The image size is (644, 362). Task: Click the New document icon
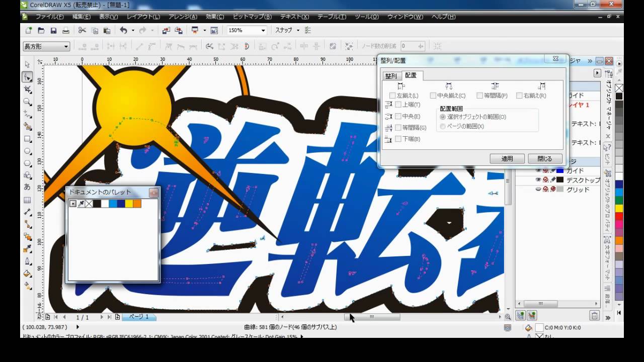(x=29, y=30)
